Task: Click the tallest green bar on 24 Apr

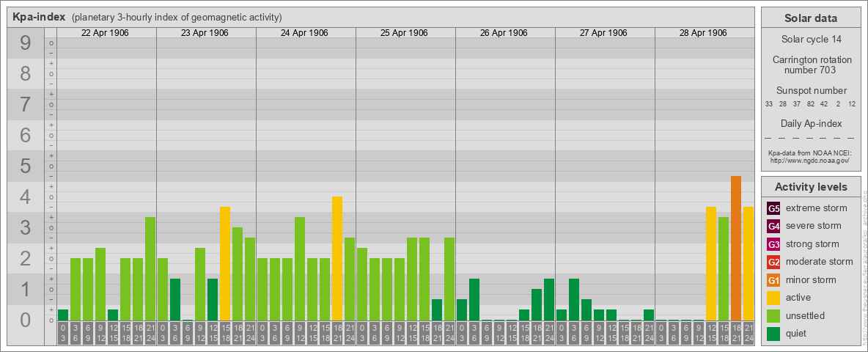Action: (300, 269)
